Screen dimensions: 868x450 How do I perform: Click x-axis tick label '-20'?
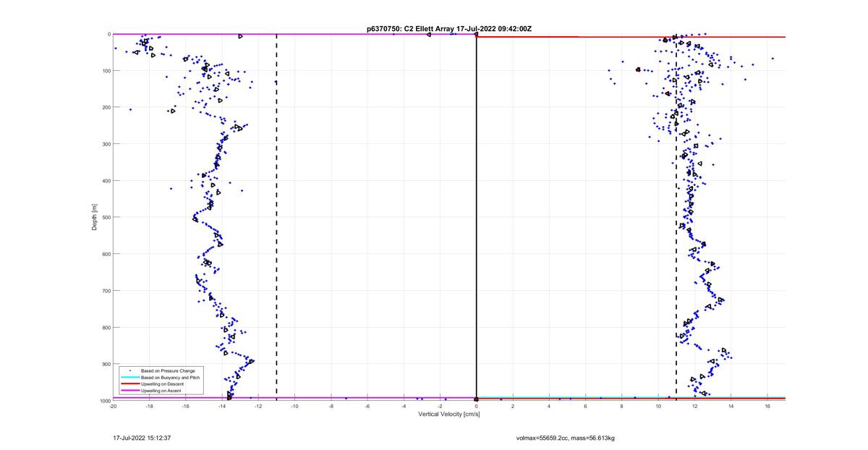click(x=113, y=405)
